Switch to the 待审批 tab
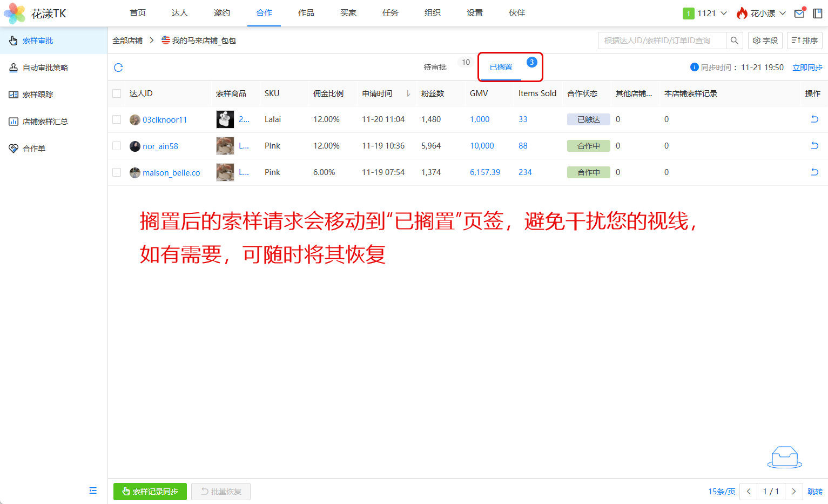828x504 pixels. (x=435, y=68)
